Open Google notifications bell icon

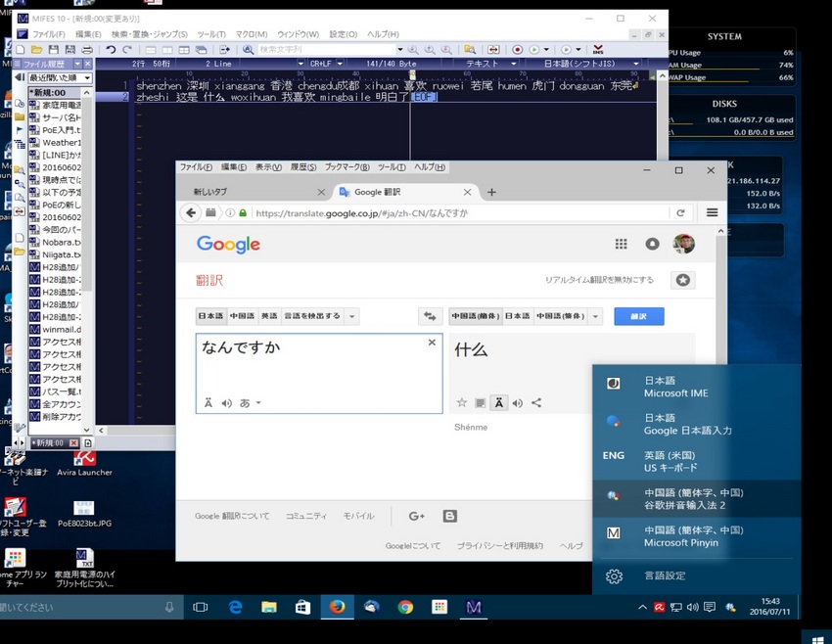[x=652, y=244]
